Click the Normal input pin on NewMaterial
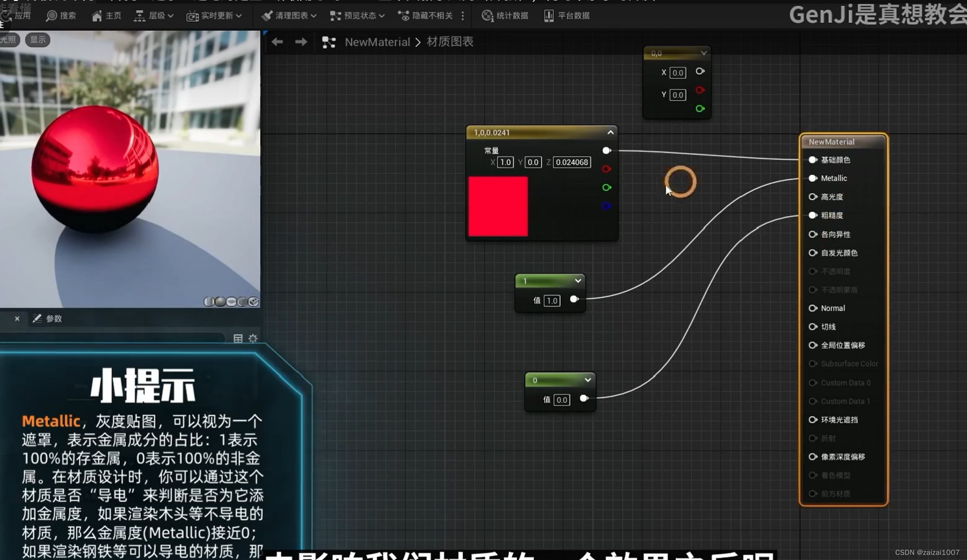Screen dimensions: 967x560 point(813,308)
